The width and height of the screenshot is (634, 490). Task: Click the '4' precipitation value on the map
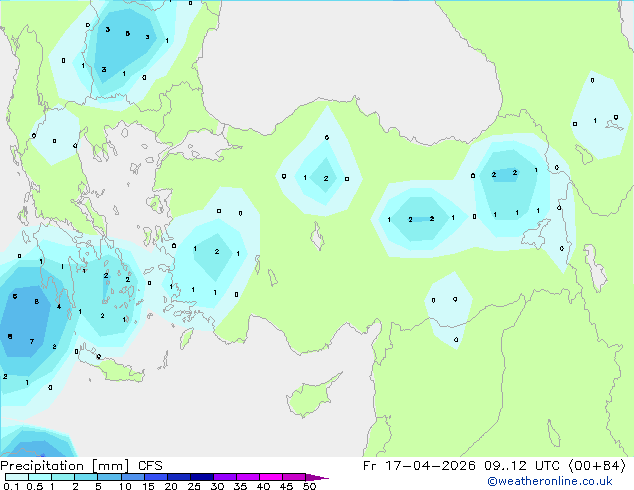click(59, 306)
